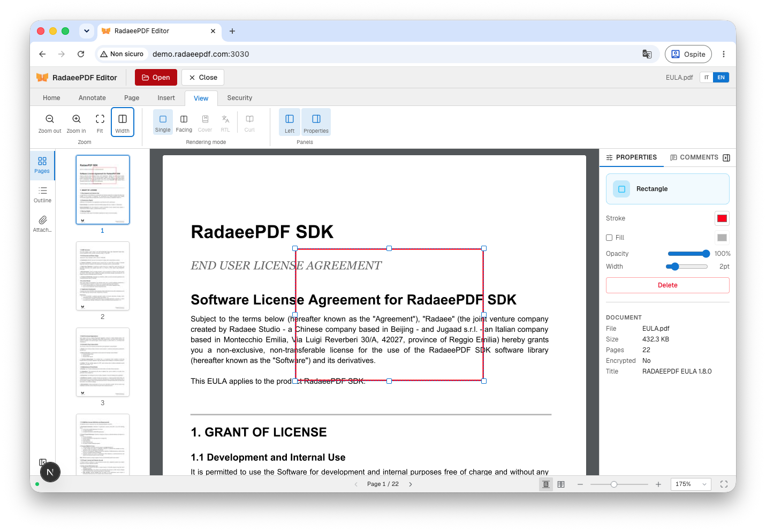The image size is (766, 532).
Task: Open the Page ribbon tab
Action: pos(132,98)
